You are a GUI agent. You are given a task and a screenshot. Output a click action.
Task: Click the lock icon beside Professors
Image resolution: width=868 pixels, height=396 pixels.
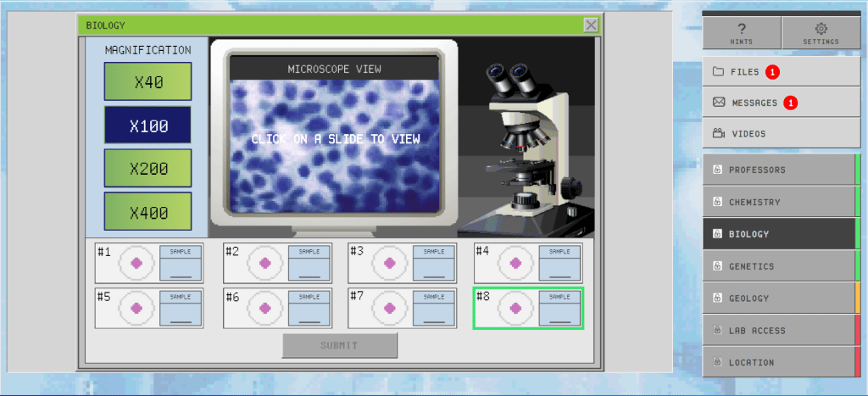tap(717, 170)
